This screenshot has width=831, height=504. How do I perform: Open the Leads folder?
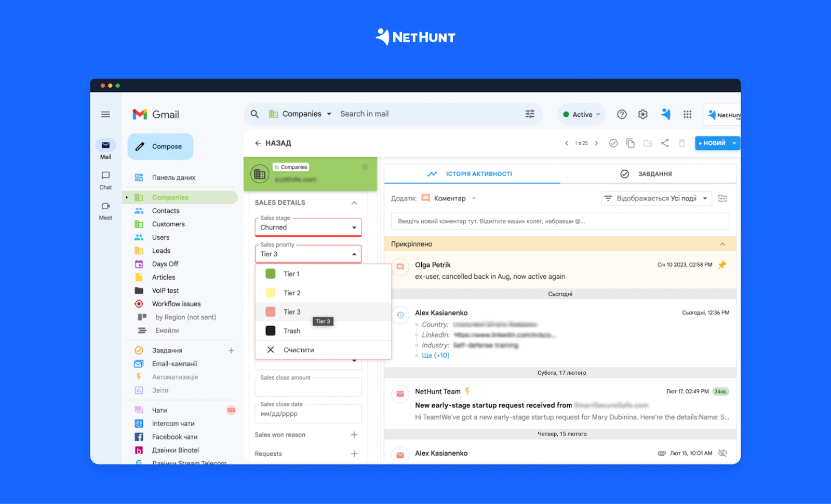[x=161, y=251]
